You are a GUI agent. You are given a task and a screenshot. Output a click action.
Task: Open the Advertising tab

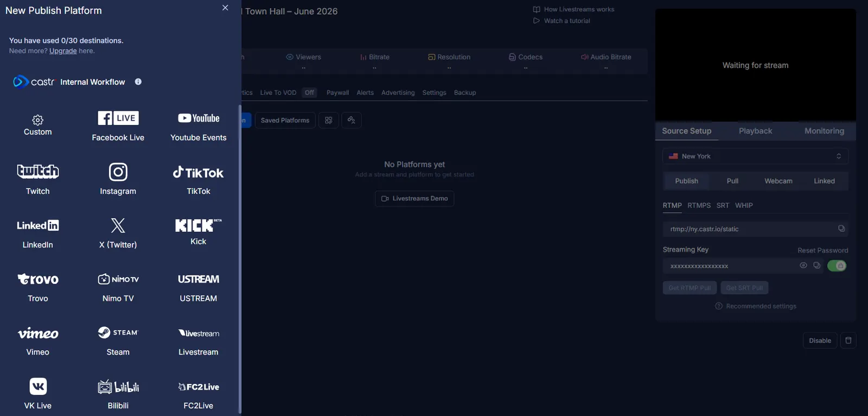pyautogui.click(x=398, y=92)
